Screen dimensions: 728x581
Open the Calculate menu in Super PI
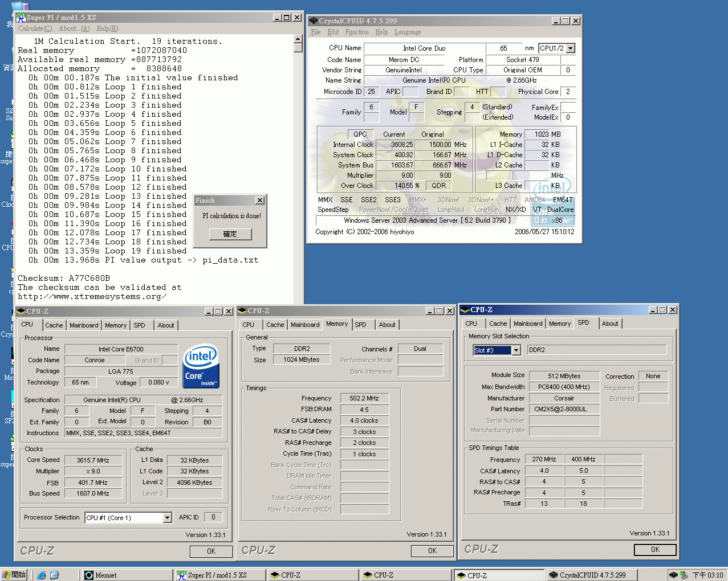(35, 28)
